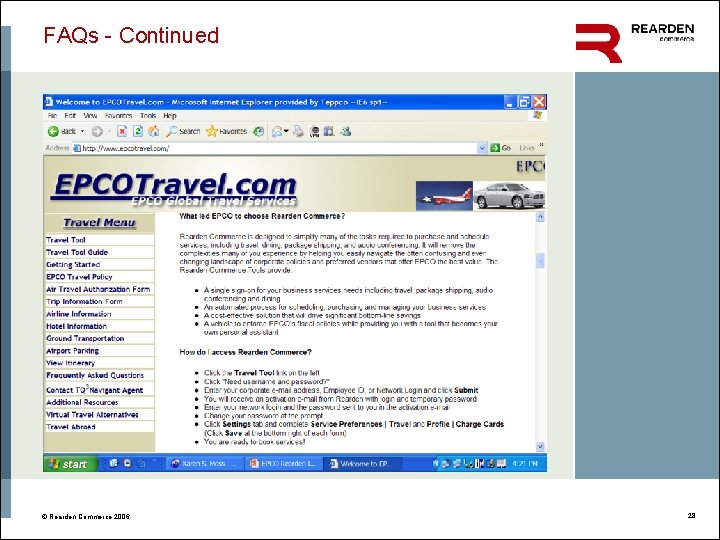
Task: Click the page scrollbar up arrow
Action: [540, 217]
